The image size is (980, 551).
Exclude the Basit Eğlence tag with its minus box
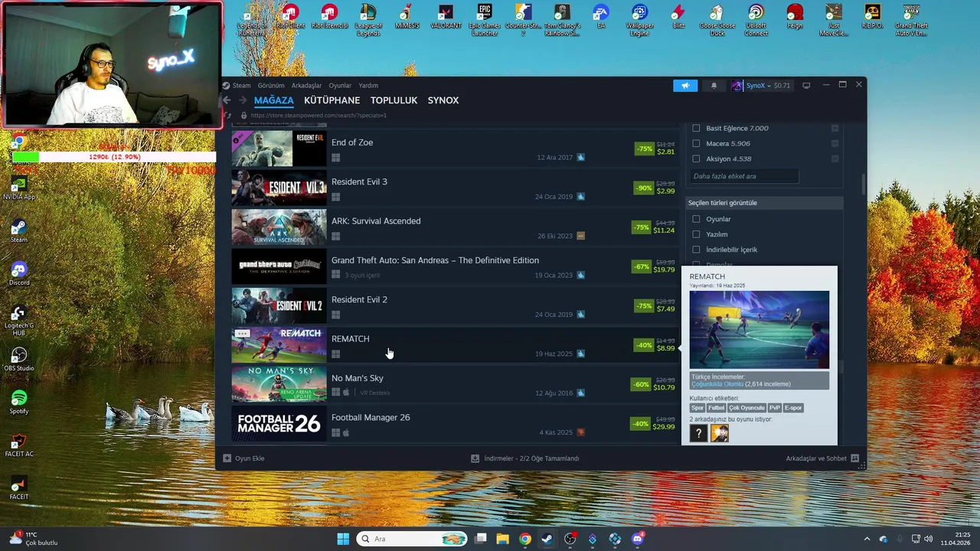click(835, 129)
